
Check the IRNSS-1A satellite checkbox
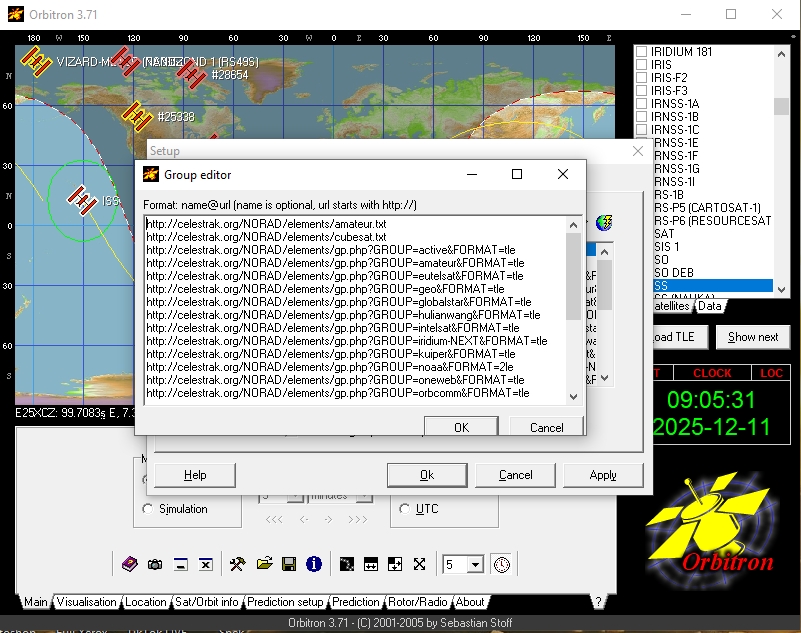(x=642, y=104)
